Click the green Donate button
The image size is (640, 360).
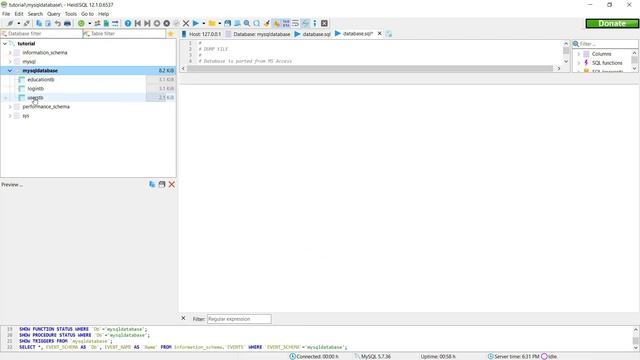pos(612,24)
